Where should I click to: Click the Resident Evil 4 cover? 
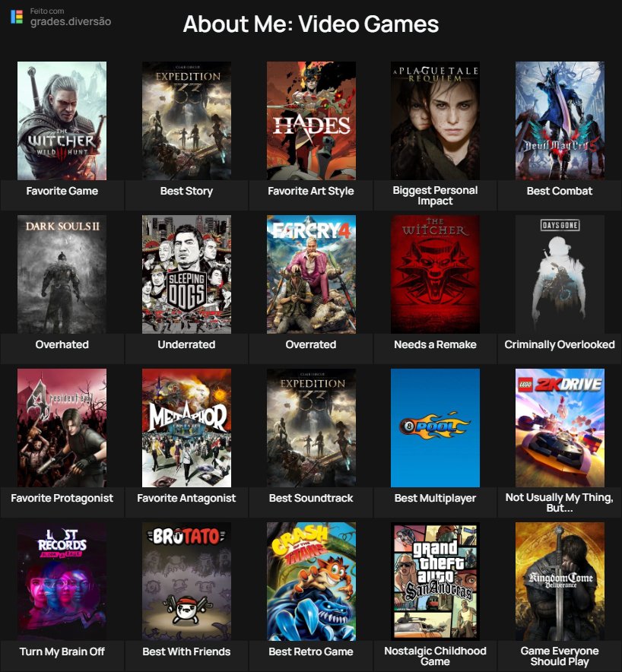[62, 428]
